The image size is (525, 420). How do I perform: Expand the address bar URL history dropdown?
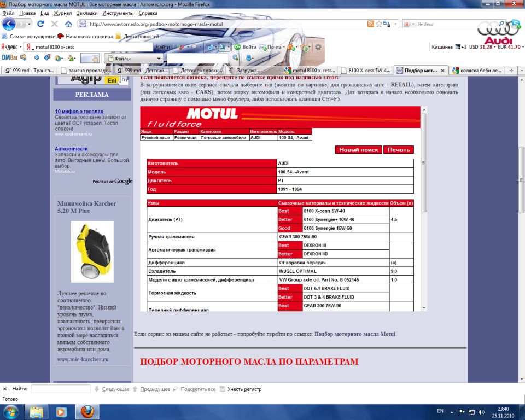[395, 24]
